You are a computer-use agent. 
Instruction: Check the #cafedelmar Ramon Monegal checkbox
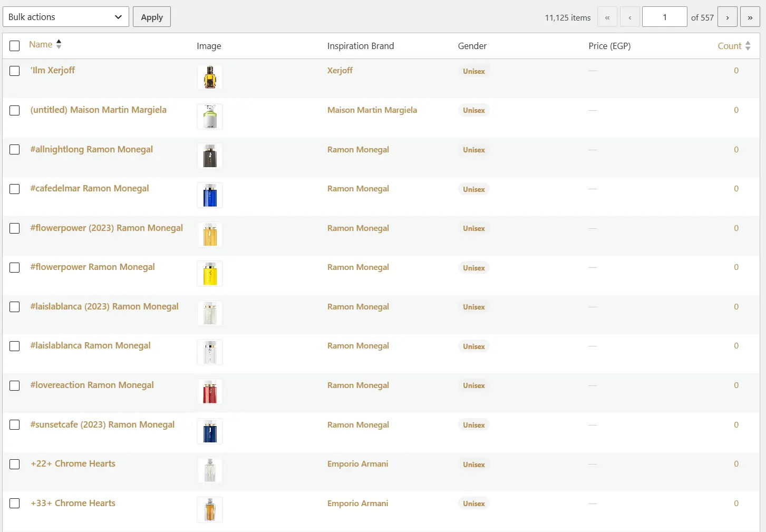coord(15,189)
